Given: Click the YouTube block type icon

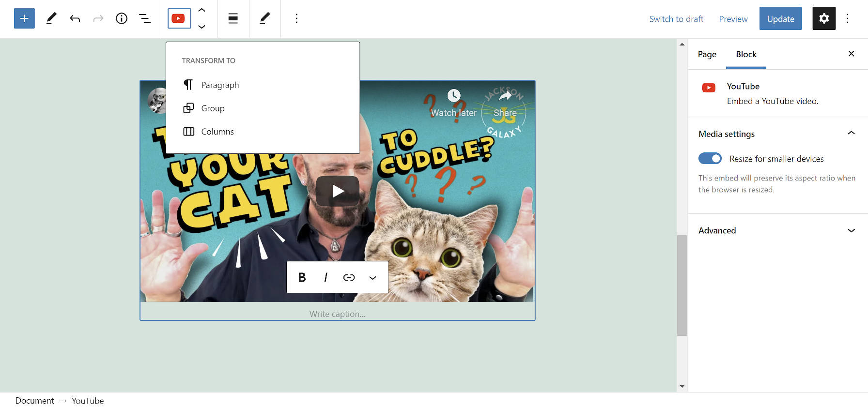Looking at the screenshot, I should click(179, 18).
